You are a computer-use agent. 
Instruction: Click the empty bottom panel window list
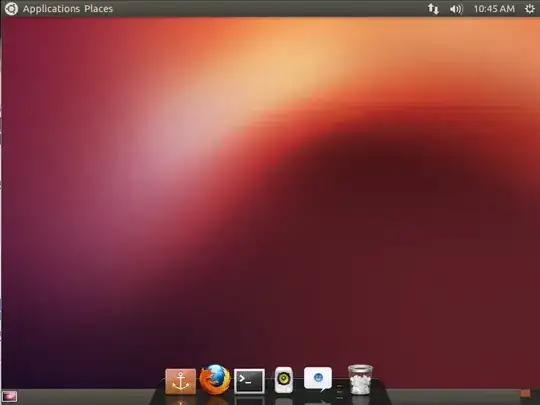pos(86,397)
